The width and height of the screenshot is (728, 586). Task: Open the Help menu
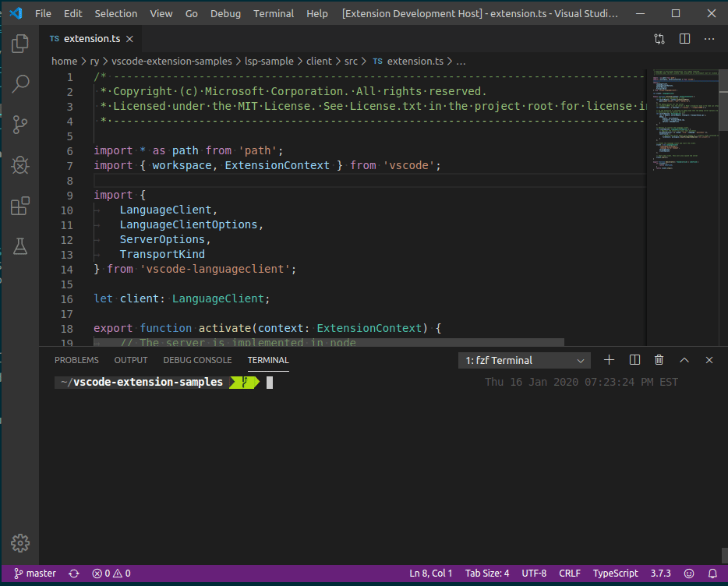pyautogui.click(x=317, y=13)
